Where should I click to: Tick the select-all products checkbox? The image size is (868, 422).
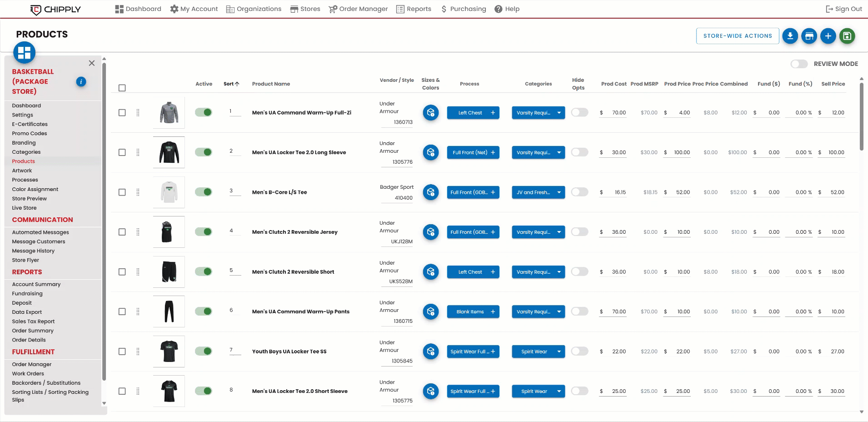(122, 88)
